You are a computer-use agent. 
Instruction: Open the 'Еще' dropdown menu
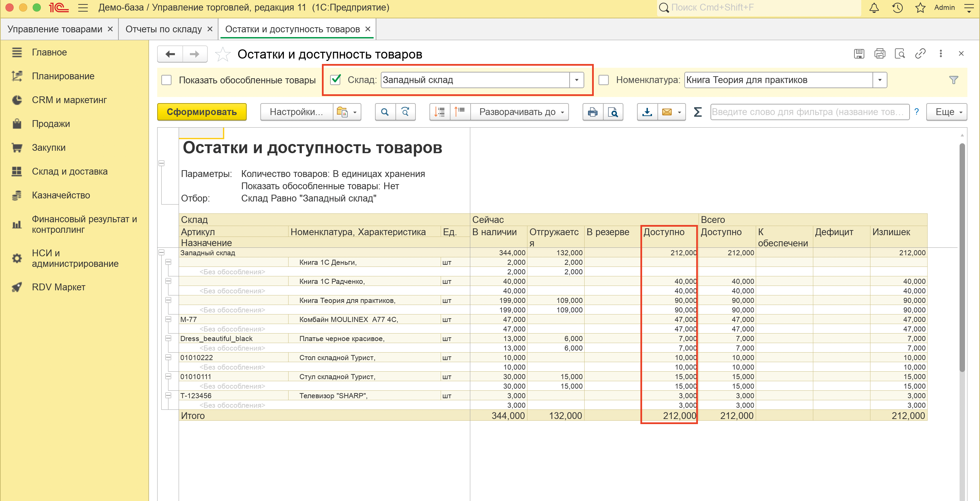947,112
